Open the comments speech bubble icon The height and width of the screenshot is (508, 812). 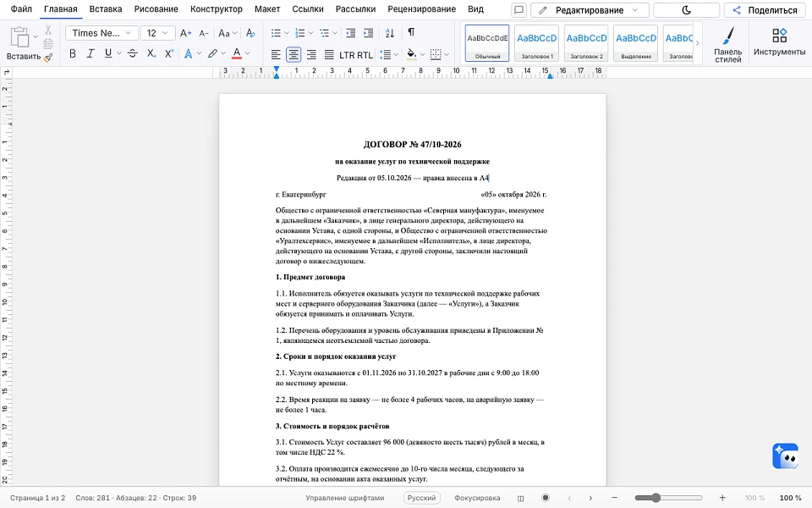click(518, 10)
